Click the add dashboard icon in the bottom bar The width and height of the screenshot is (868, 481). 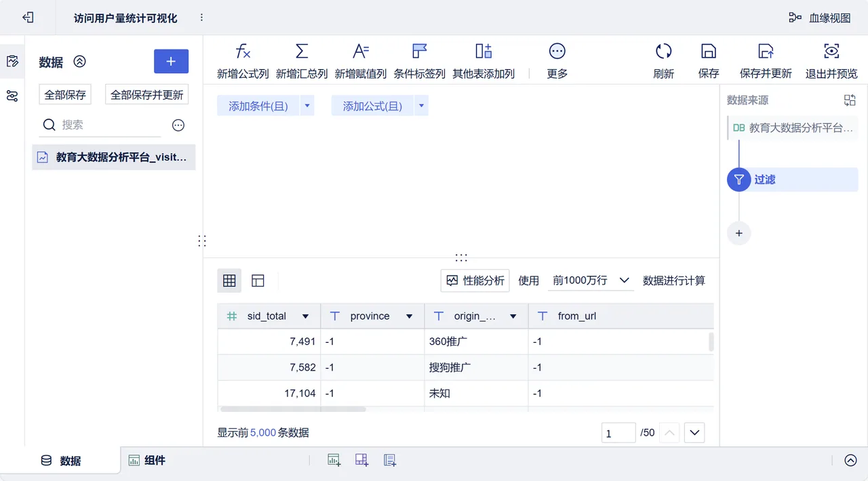(x=362, y=461)
